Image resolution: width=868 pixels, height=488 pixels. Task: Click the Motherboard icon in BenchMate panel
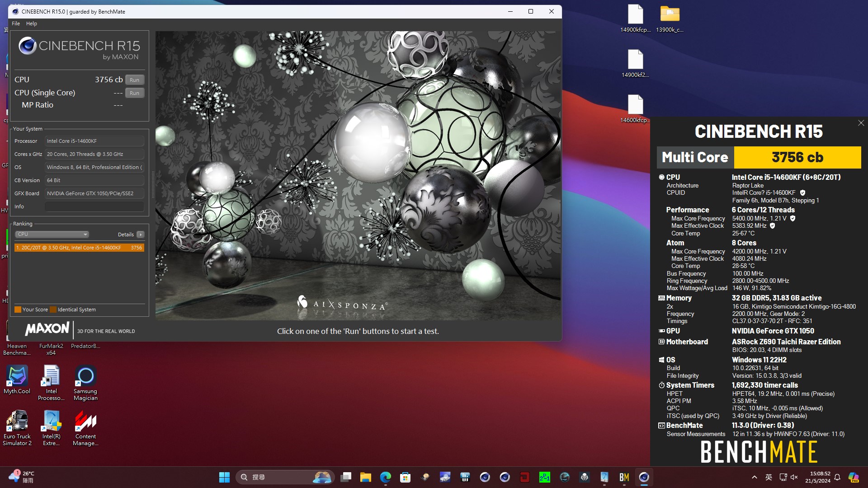click(661, 342)
